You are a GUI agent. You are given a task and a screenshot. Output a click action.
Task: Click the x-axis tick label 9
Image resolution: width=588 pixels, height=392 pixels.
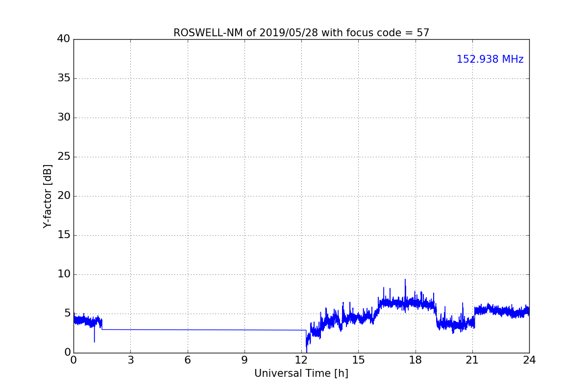[x=245, y=360]
